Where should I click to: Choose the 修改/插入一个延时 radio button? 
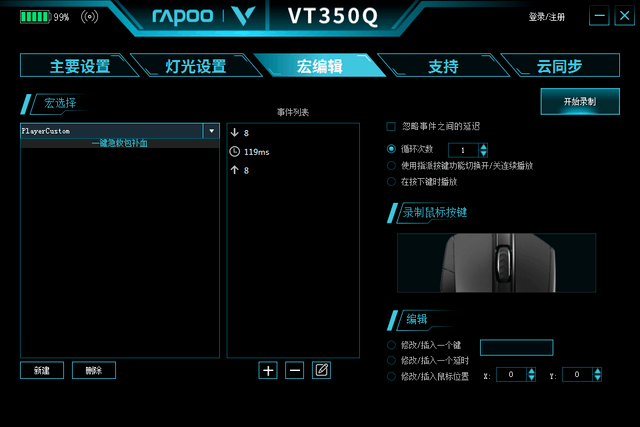[x=391, y=360]
